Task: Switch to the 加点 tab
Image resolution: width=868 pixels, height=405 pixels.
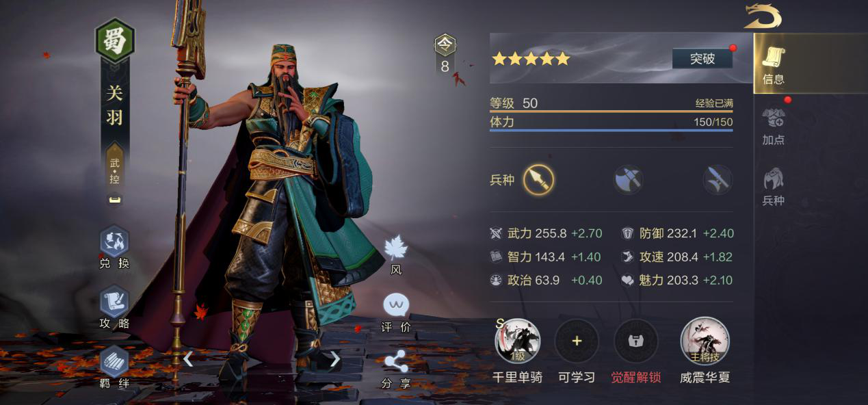Action: tap(774, 126)
